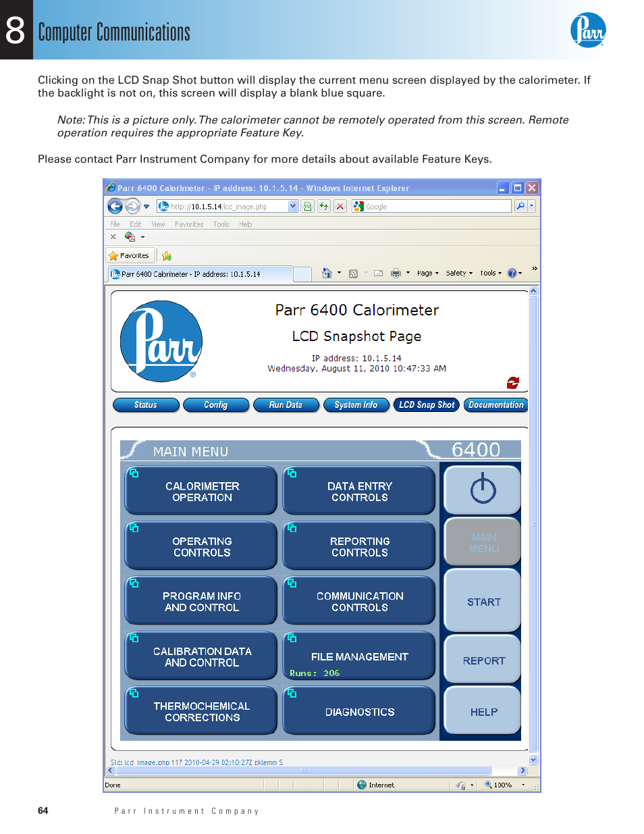
Task: Click the Thermochemical Corrections button
Action: 201,711
